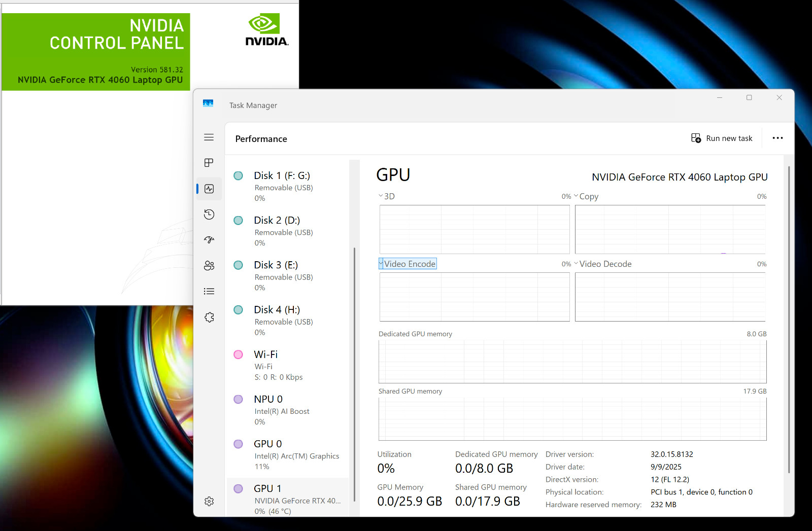
Task: Open the Services puzzle-piece sidebar icon
Action: pos(209,317)
